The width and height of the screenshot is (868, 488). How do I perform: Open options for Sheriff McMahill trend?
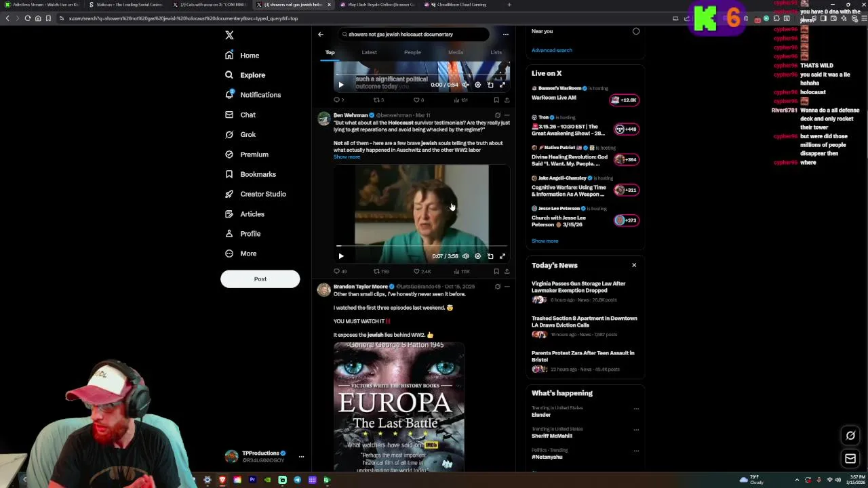(636, 429)
